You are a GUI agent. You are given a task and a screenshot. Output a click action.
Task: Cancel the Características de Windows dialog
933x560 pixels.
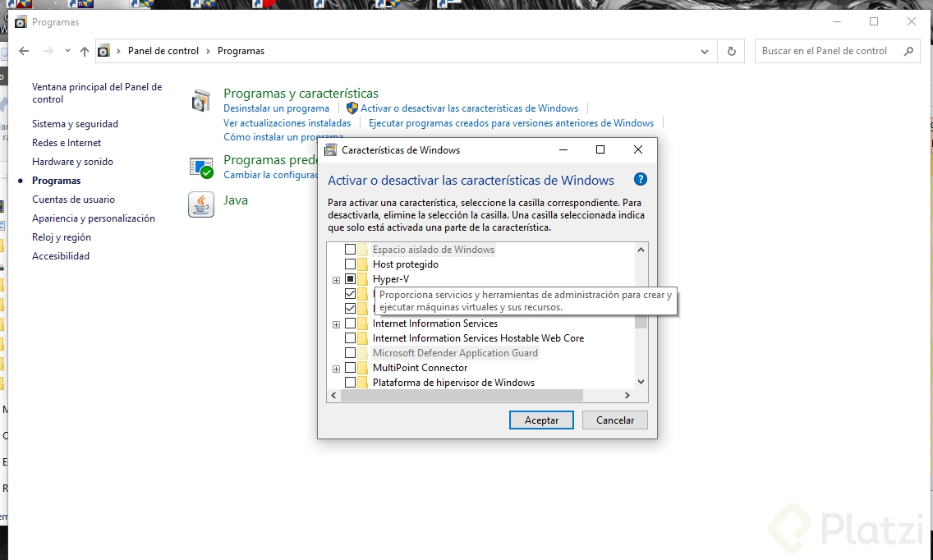click(x=614, y=420)
